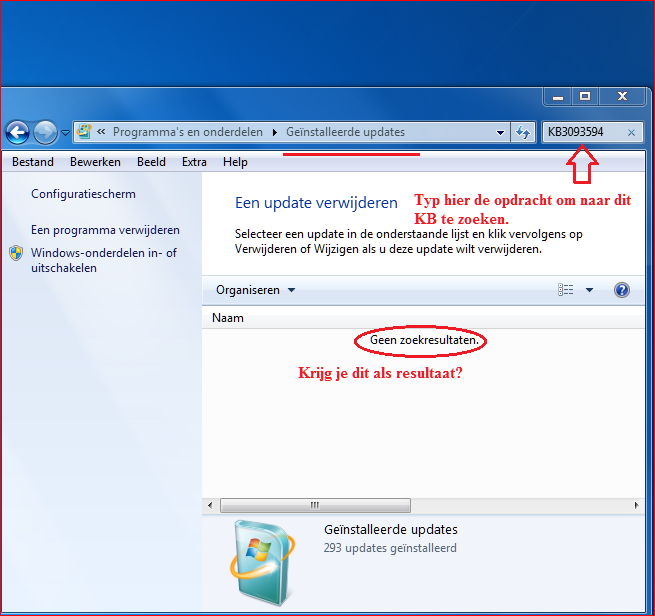
Task: Refresh the installed updates list
Action: pyautogui.click(x=522, y=132)
